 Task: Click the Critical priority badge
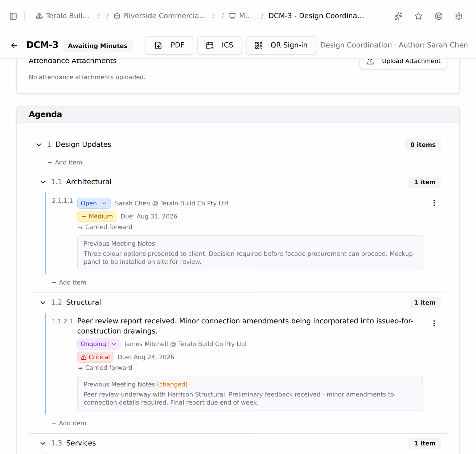[95, 357]
